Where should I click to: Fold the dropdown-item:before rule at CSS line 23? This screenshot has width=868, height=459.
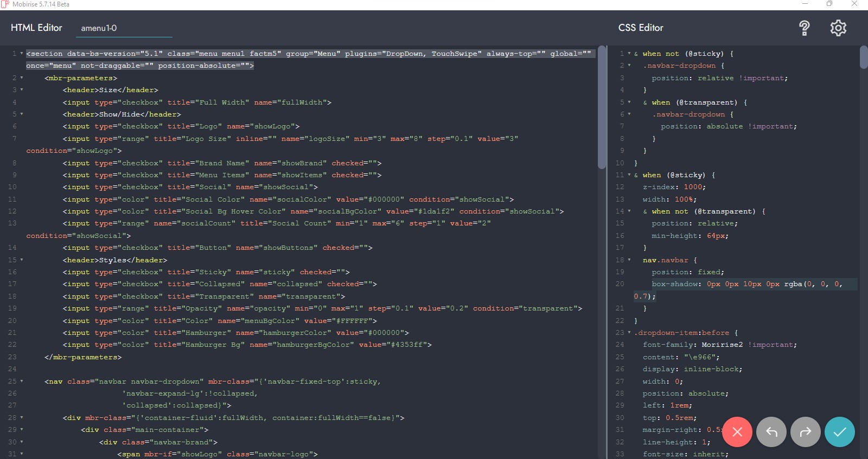pyautogui.click(x=629, y=333)
